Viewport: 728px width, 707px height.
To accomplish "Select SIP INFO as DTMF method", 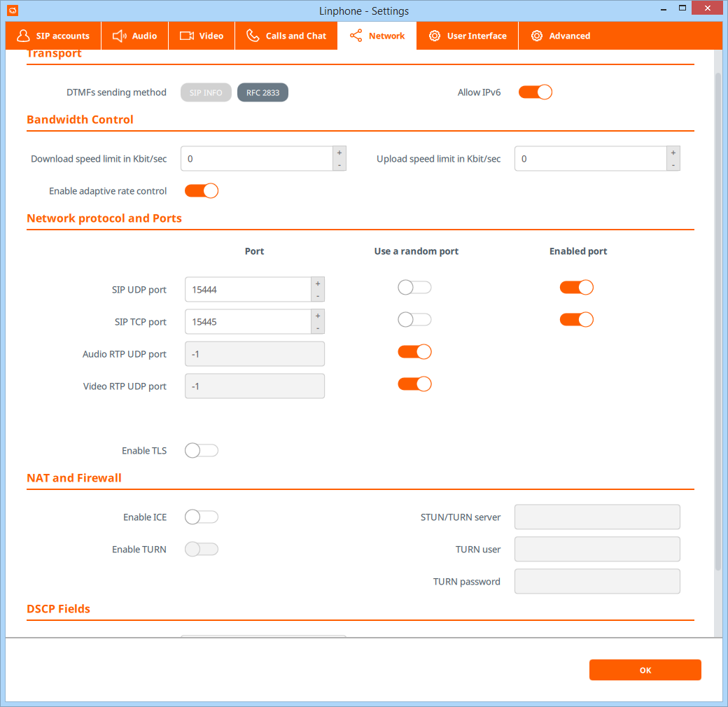I will [206, 92].
